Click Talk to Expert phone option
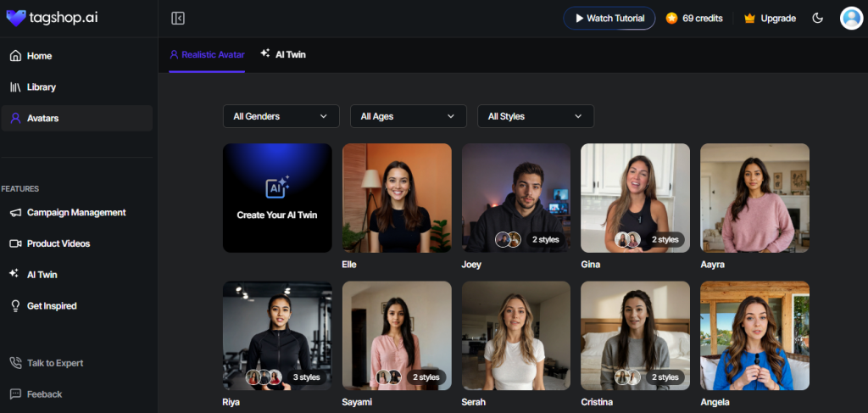Image resolution: width=868 pixels, height=413 pixels. tap(54, 363)
